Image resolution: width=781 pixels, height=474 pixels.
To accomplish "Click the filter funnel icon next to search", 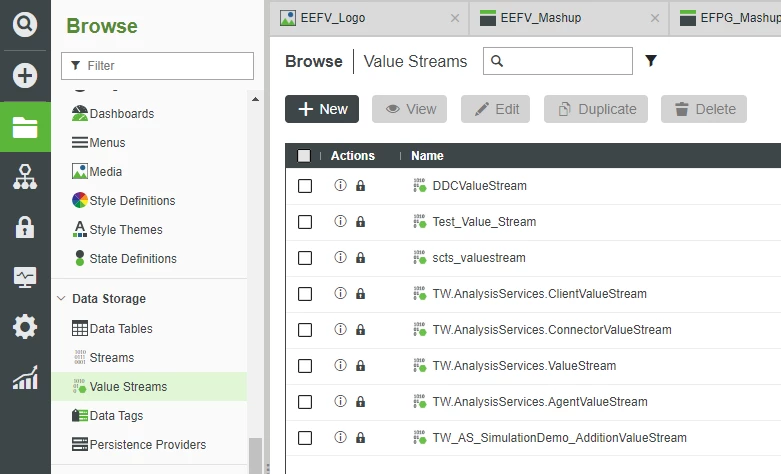I will [x=651, y=61].
